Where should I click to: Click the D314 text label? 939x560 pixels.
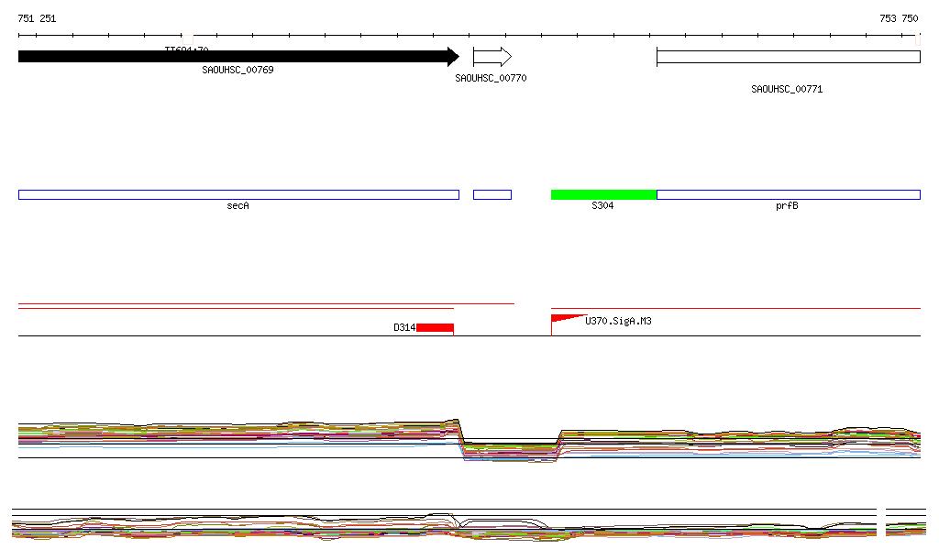pyautogui.click(x=404, y=327)
